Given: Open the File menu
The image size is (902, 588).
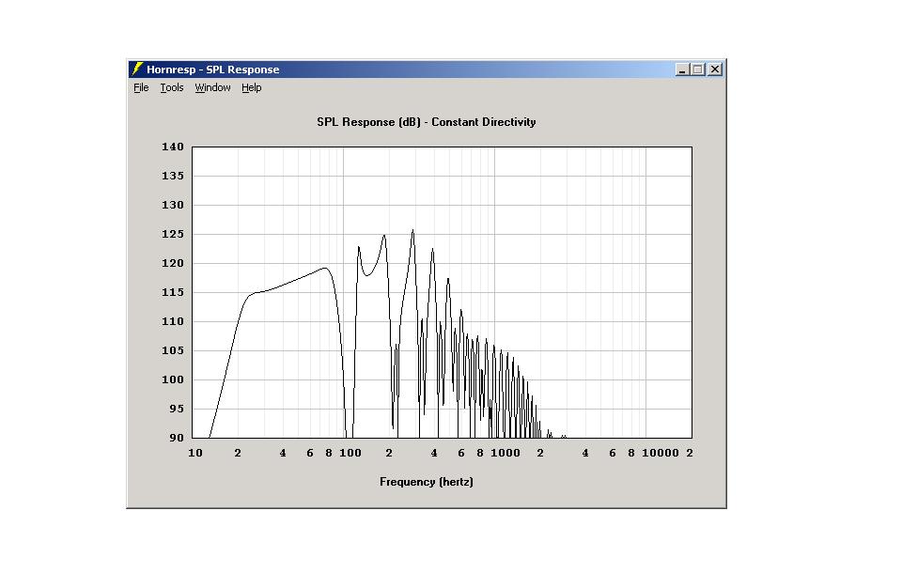Looking at the screenshot, I should click(141, 87).
